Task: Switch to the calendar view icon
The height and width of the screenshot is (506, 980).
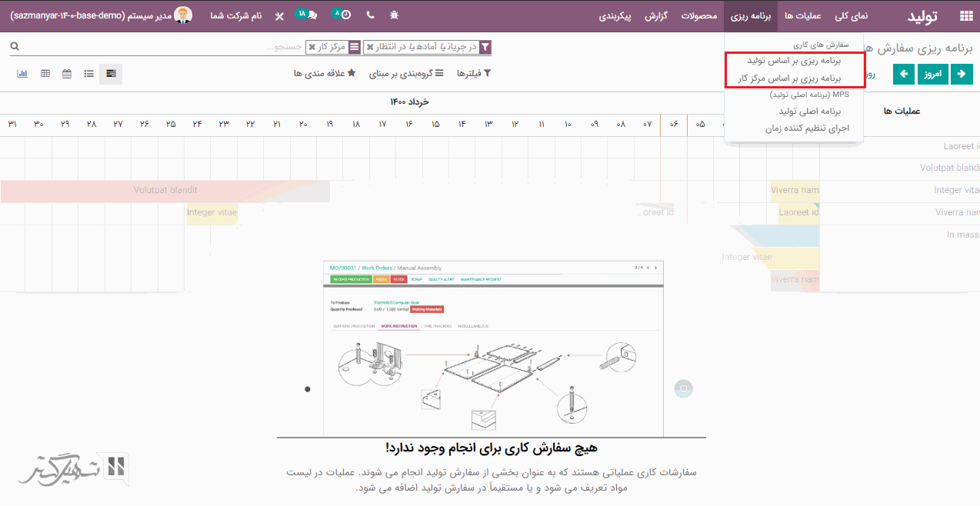Action: pos(67,74)
